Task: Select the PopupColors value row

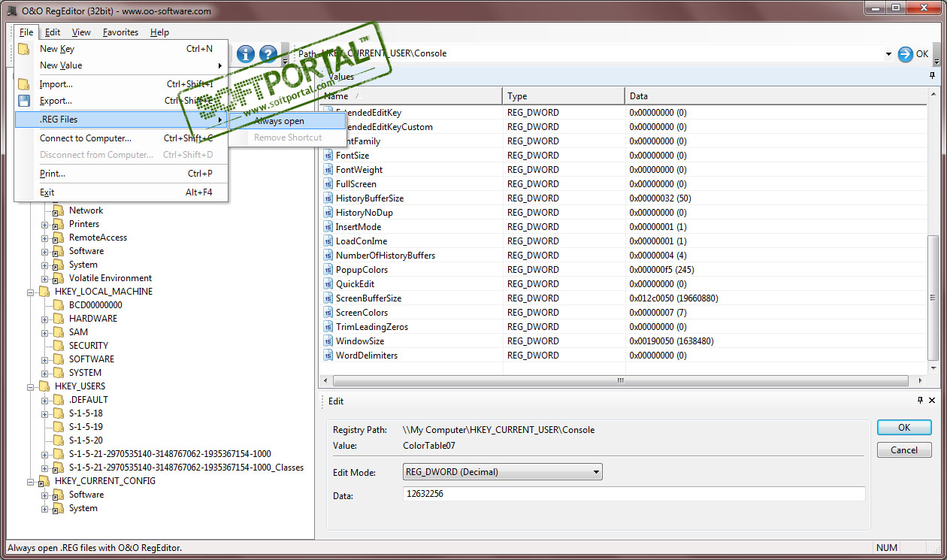Action: pos(624,270)
